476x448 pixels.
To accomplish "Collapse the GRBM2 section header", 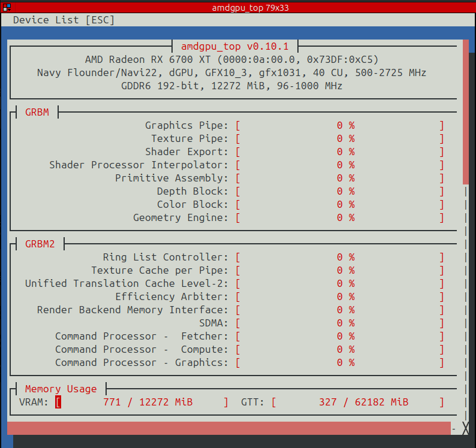I will pyautogui.click(x=40, y=244).
